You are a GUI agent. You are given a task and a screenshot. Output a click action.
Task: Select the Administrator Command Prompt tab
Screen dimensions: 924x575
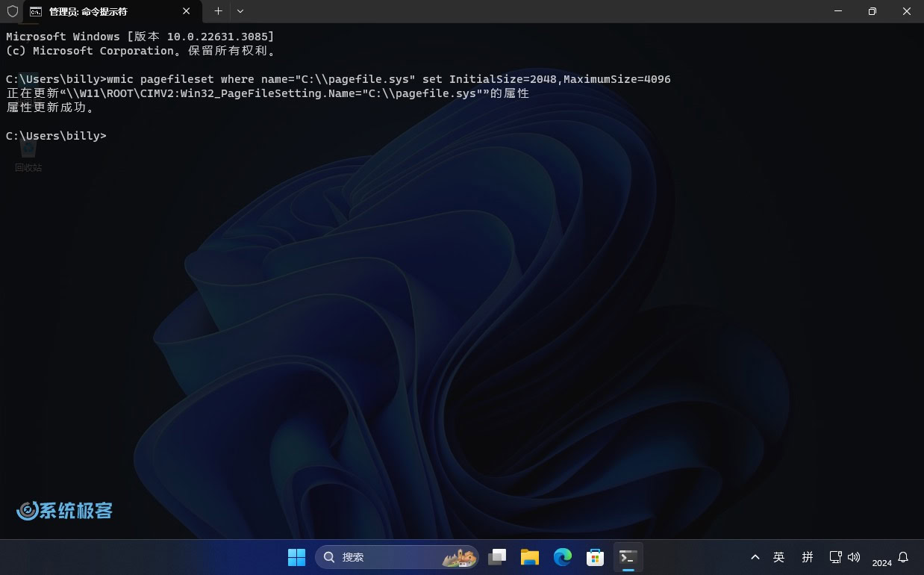click(x=112, y=11)
